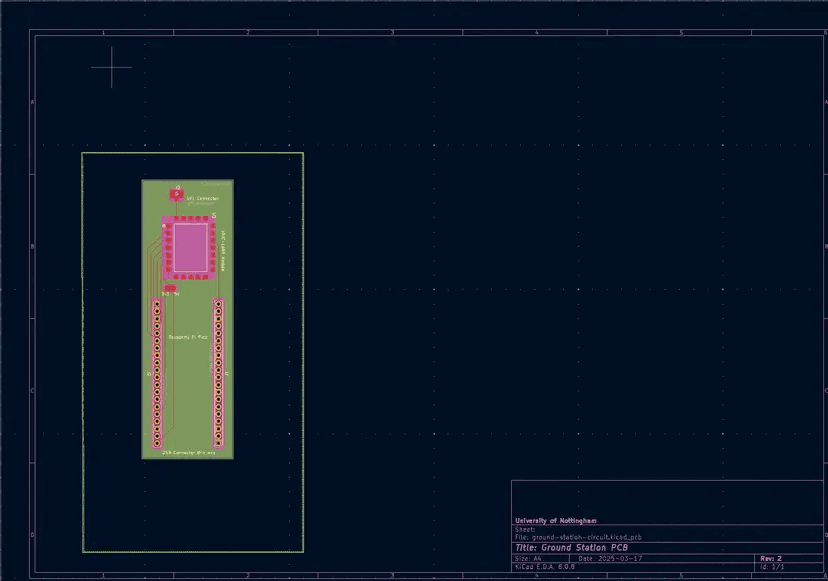Select the Date field showing 2025-03-17

[x=611, y=558]
